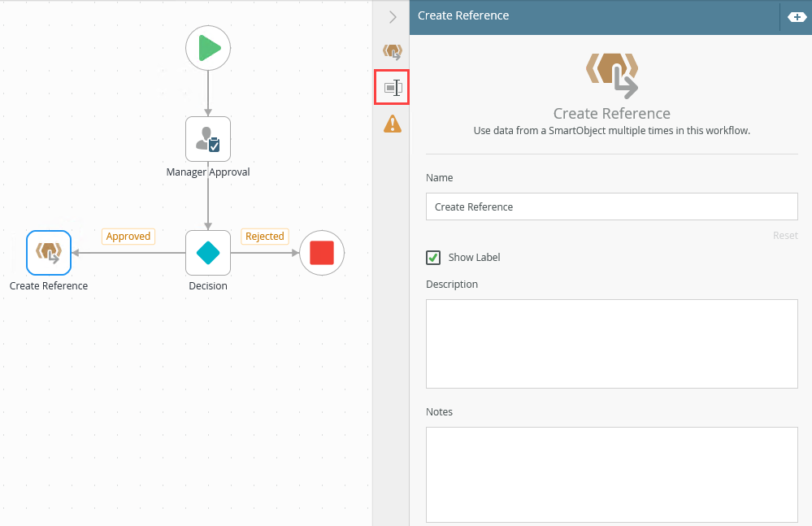
Task: Open the Errors tab warning triangle
Action: click(392, 124)
